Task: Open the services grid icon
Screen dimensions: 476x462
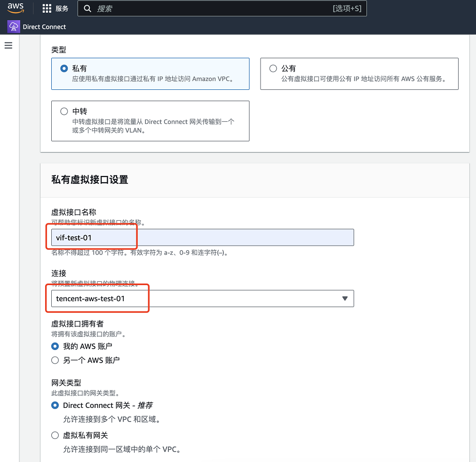Action: pyautogui.click(x=47, y=8)
